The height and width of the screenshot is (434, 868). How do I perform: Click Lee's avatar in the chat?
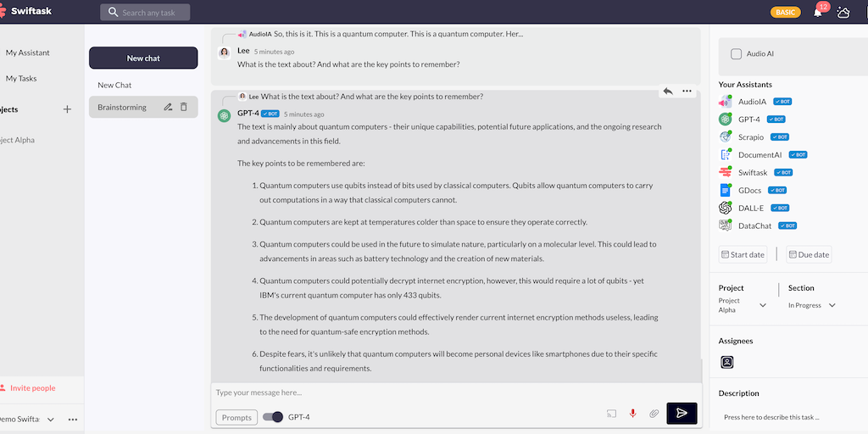tap(224, 53)
